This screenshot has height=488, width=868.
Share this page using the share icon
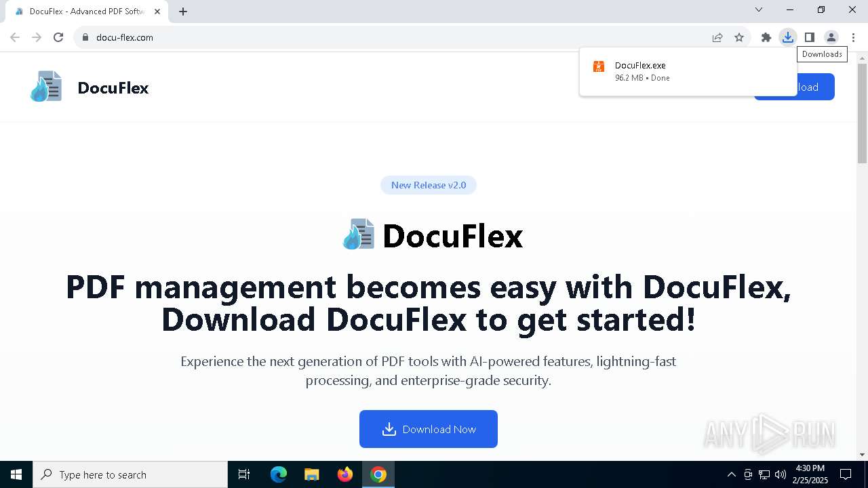coord(717,37)
